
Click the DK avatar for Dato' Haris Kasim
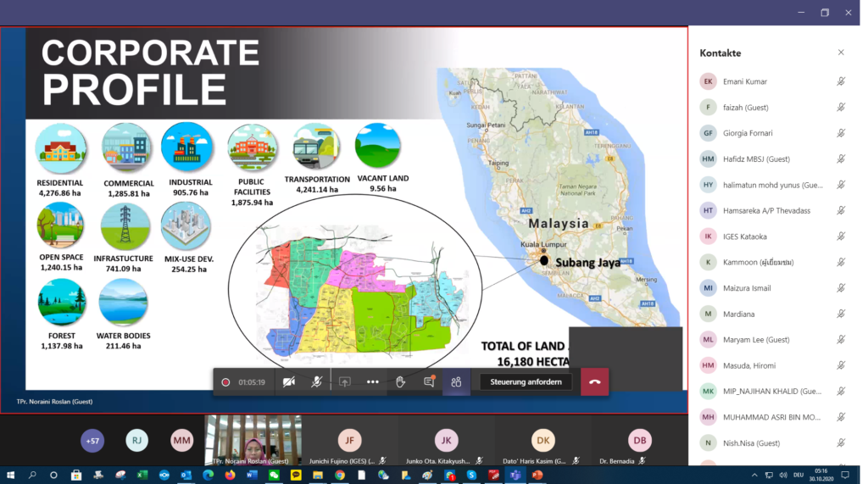[542, 440]
